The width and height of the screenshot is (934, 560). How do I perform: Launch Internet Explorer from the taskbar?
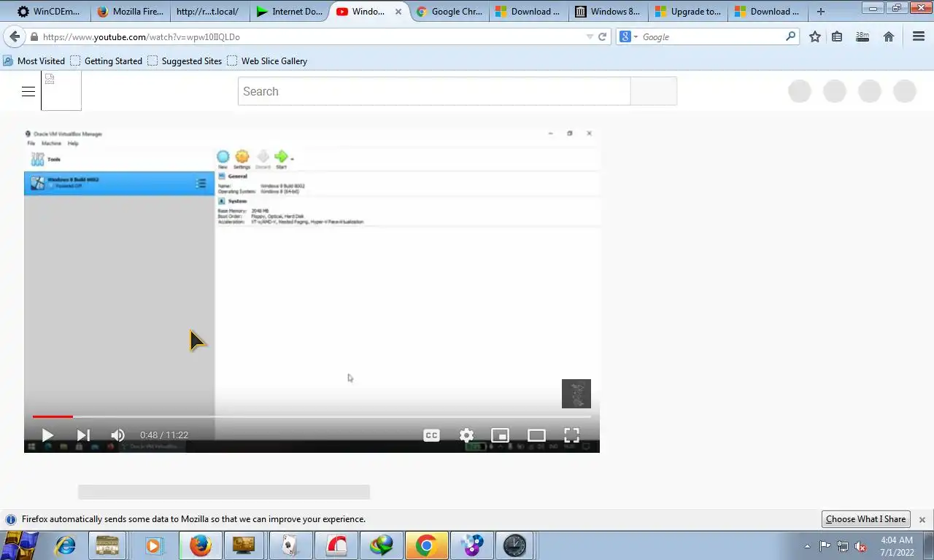(x=66, y=545)
